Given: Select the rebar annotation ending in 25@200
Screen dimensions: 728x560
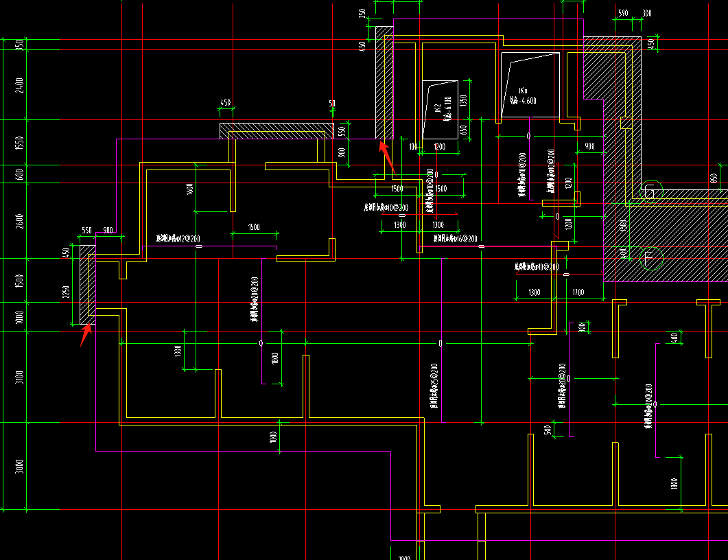Looking at the screenshot, I should 434,386.
